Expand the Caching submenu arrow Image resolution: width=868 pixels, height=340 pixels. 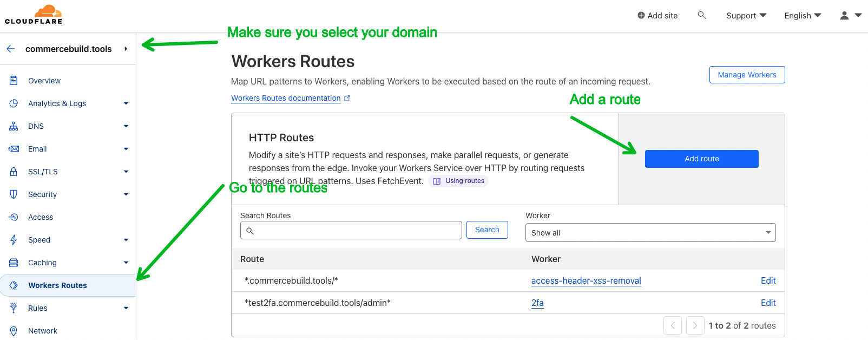coord(126,263)
